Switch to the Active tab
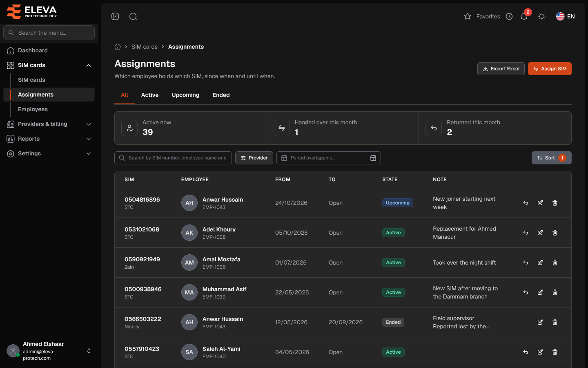The height and width of the screenshot is (368, 588). [x=150, y=95]
